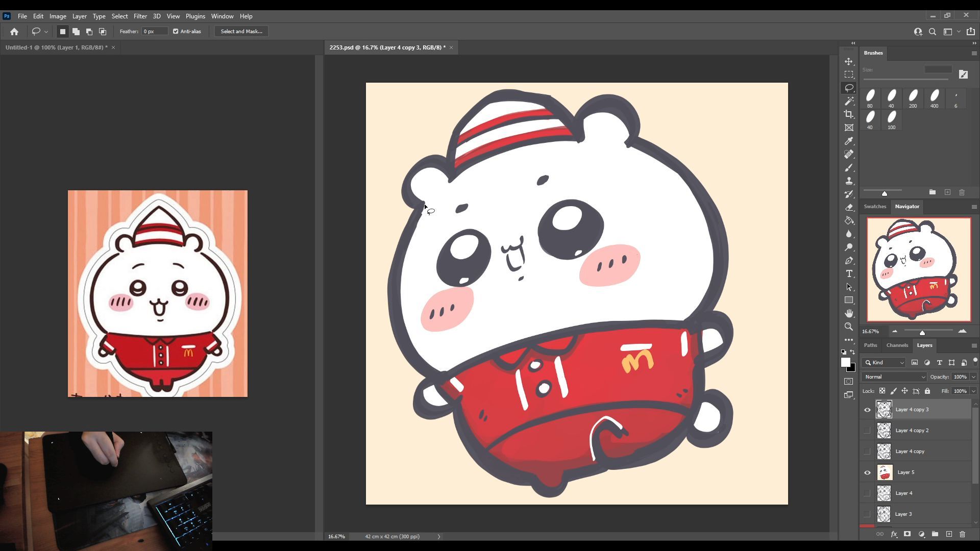Show Layer 4 copy 2 visibility

[x=867, y=431]
